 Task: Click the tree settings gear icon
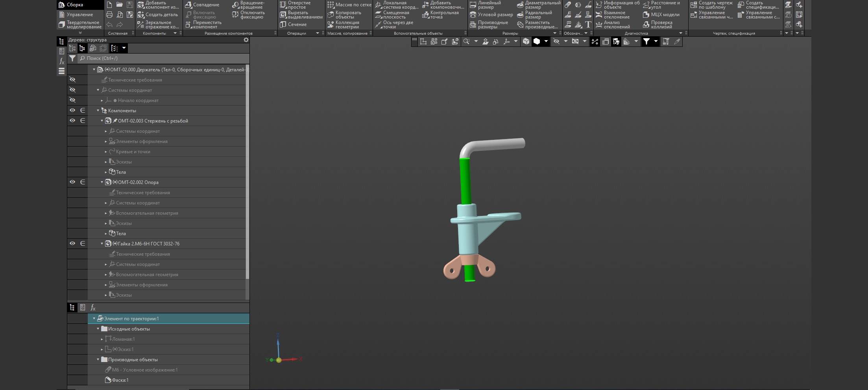click(246, 40)
